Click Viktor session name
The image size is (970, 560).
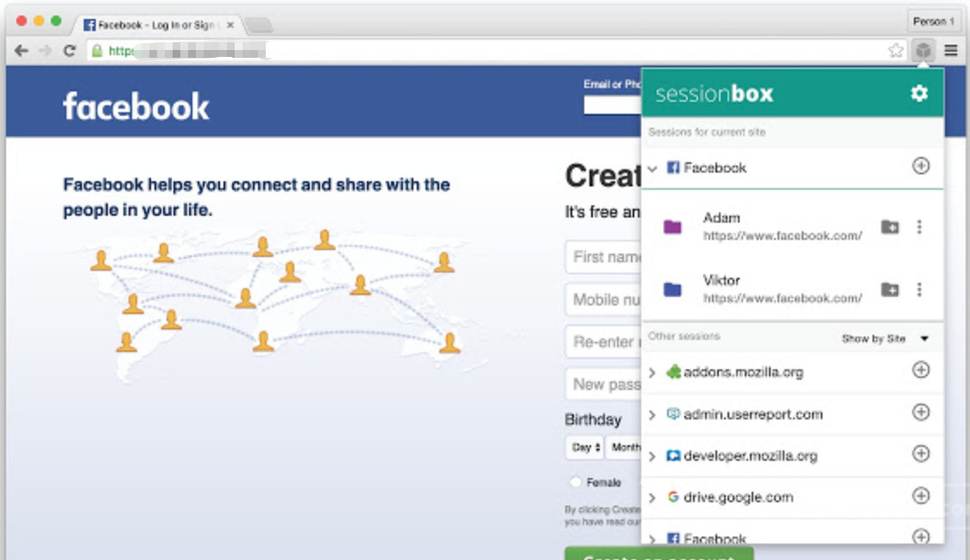pyautogui.click(x=721, y=280)
